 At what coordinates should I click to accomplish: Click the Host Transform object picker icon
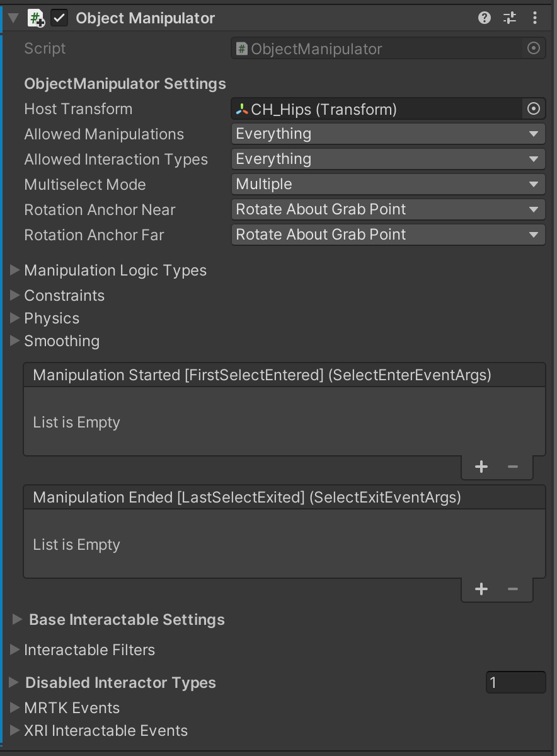[x=533, y=109]
